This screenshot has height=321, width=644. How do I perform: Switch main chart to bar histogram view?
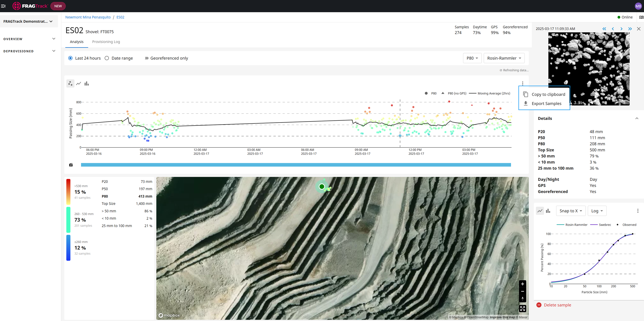(87, 83)
